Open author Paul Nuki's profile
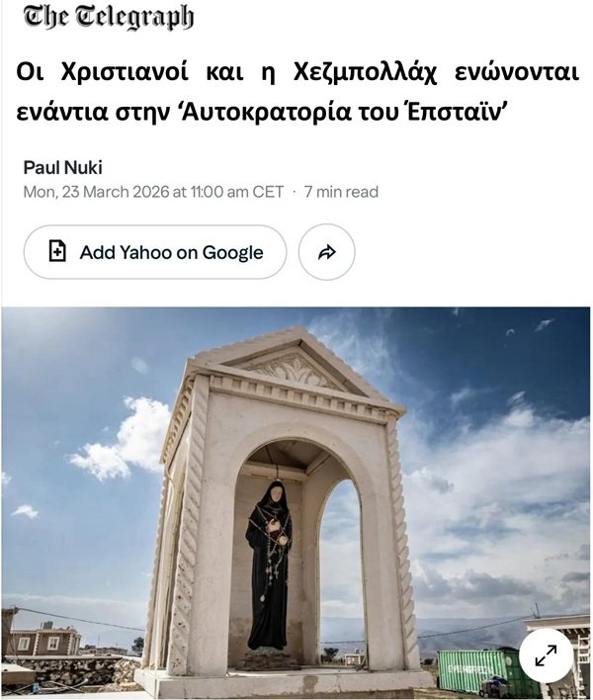Image resolution: width=593 pixels, height=700 pixels. [63, 168]
